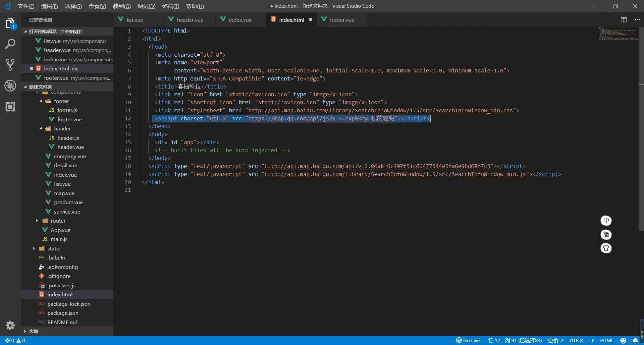This screenshot has height=345, width=644.
Task: Open .editorconfig file
Action: 67,267
